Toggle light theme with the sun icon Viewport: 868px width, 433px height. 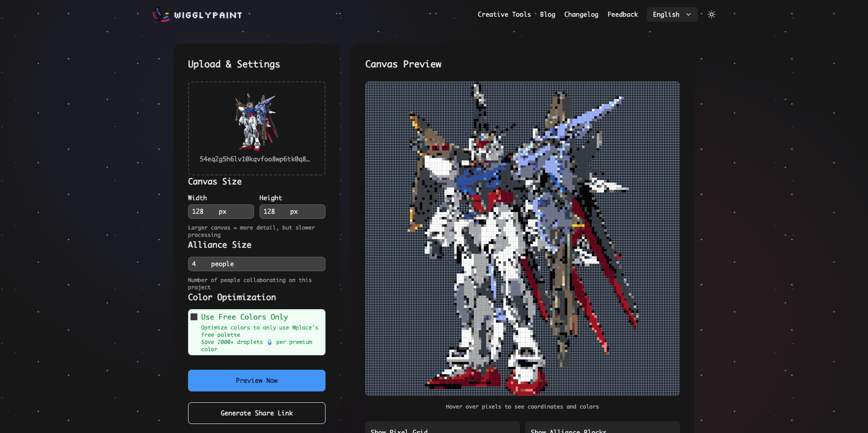[x=711, y=14]
